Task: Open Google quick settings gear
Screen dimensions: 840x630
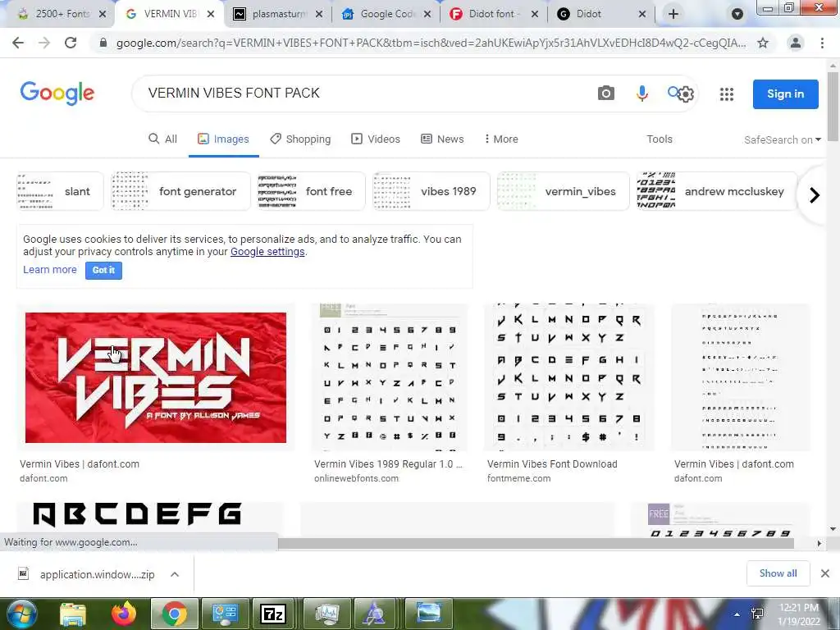Action: click(x=687, y=94)
